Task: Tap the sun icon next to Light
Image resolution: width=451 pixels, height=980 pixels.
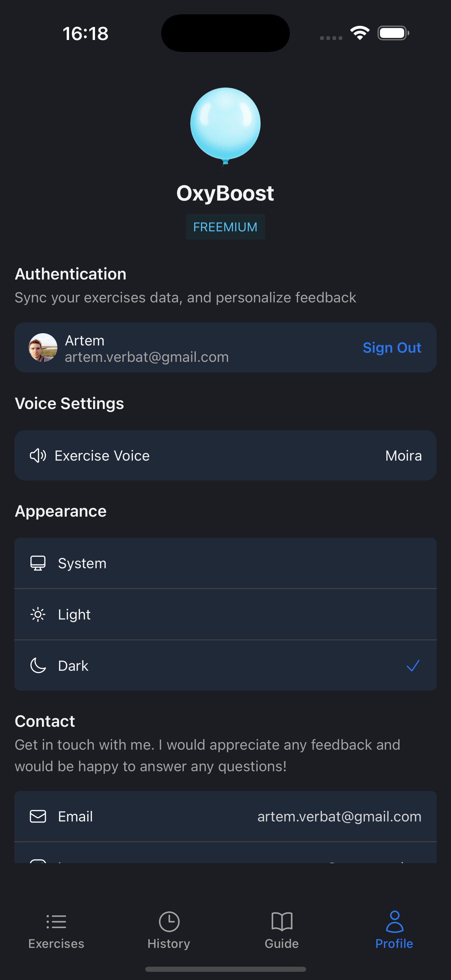Action: coord(38,614)
